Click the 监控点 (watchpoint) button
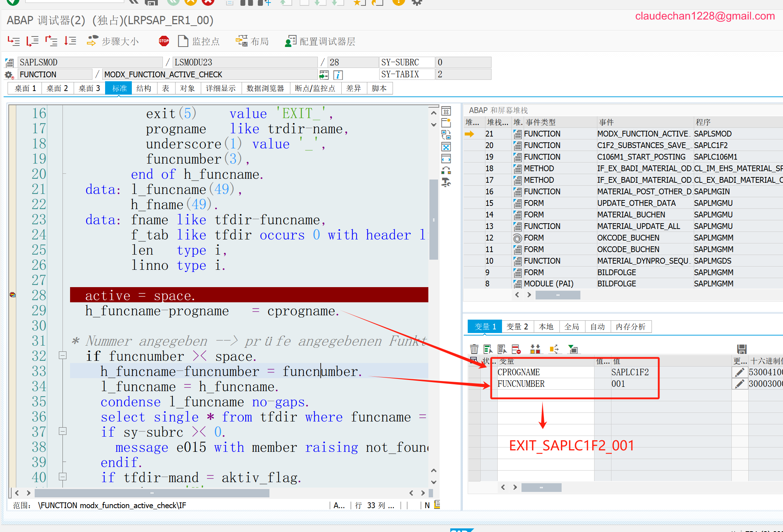Screen dimensions: 783x532 [199, 42]
